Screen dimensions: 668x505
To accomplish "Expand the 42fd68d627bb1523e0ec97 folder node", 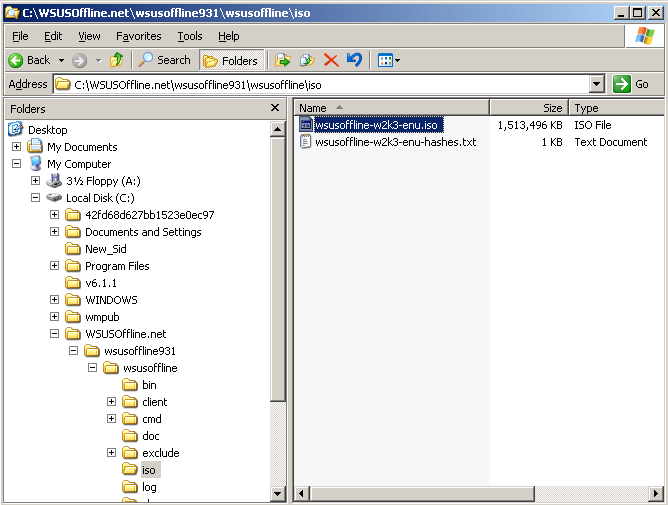I will [x=54, y=214].
